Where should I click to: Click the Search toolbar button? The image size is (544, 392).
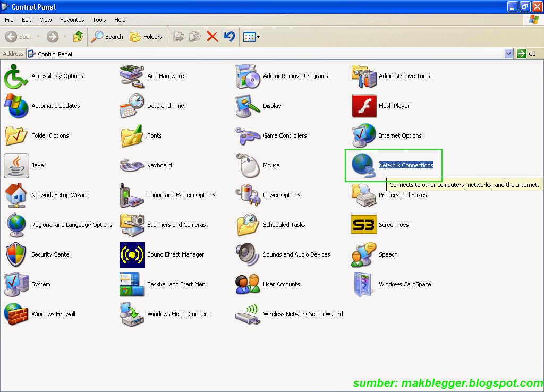click(107, 37)
